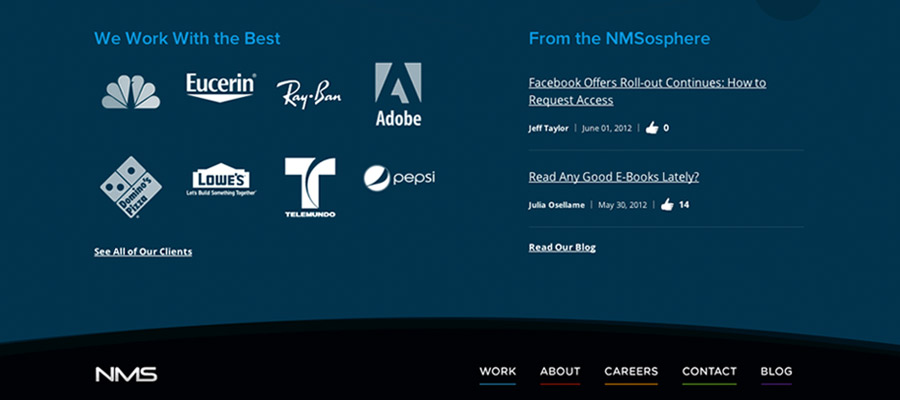Like the Facebook Offers post thumbs-up

point(651,128)
